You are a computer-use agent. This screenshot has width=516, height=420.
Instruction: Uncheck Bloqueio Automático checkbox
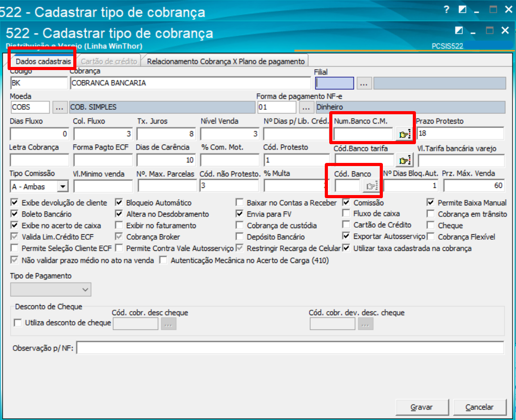click(119, 202)
